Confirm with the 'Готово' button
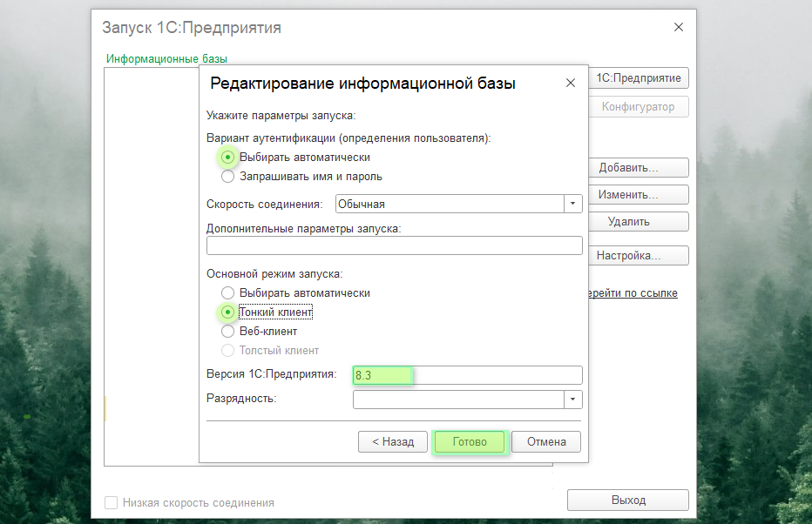Image resolution: width=812 pixels, height=524 pixels. [x=470, y=442]
